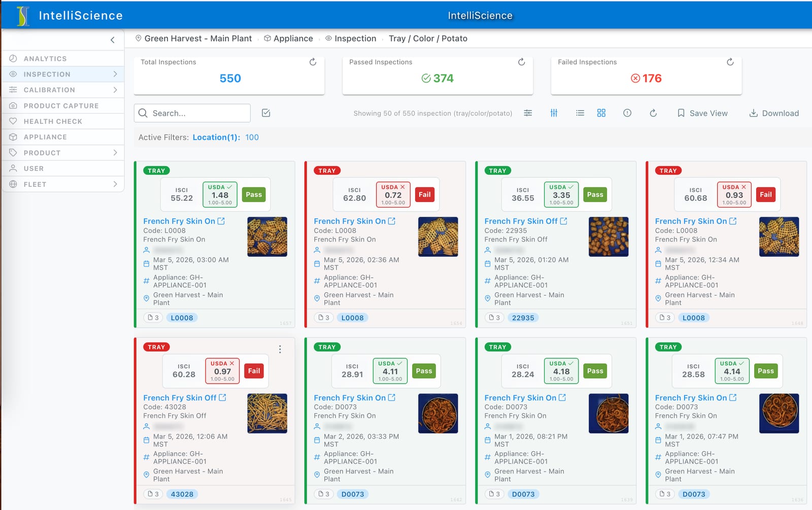Open thumbnail on the ISCI 62.80 card

pos(438,237)
